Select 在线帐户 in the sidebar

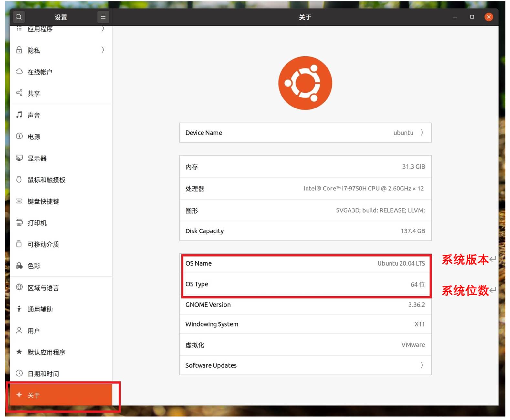click(x=61, y=72)
